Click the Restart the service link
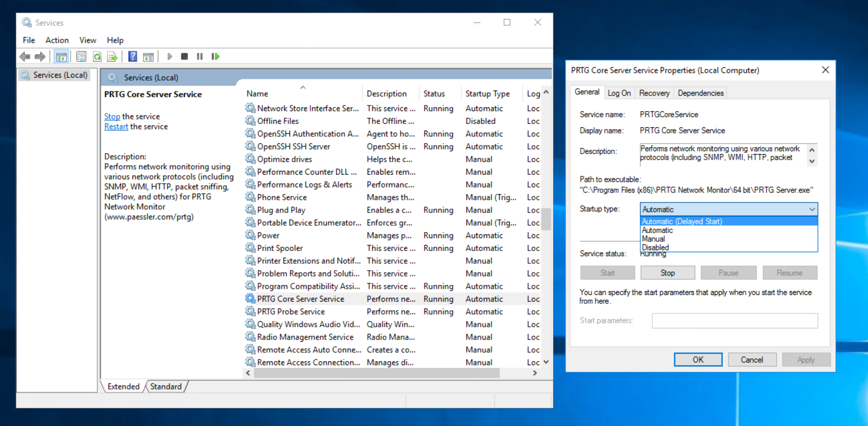This screenshot has height=426, width=868. (116, 127)
